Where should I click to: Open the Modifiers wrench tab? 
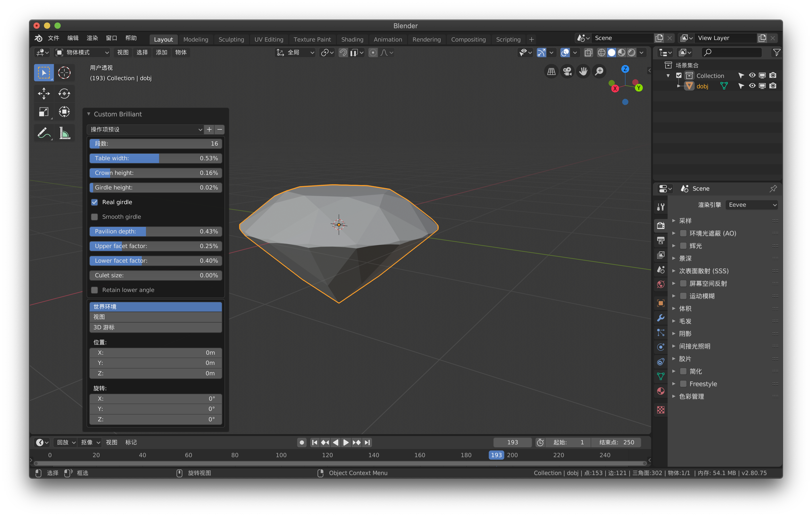[x=661, y=318]
